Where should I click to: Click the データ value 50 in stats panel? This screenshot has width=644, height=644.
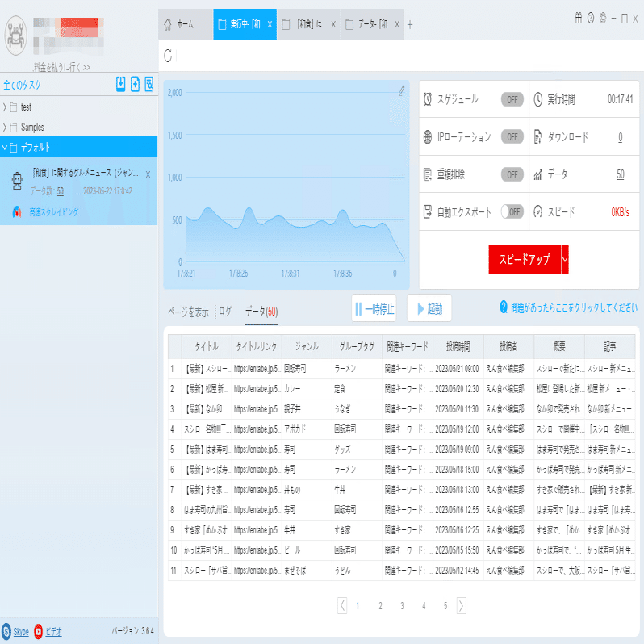coord(620,174)
